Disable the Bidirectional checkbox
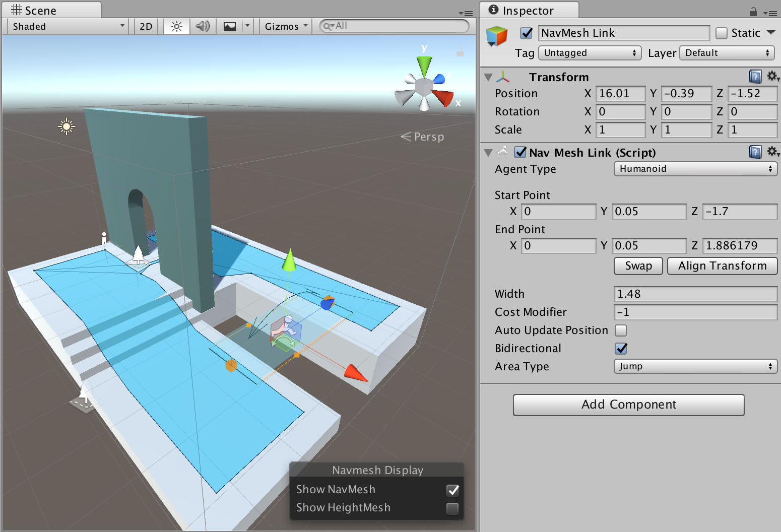 coord(621,348)
